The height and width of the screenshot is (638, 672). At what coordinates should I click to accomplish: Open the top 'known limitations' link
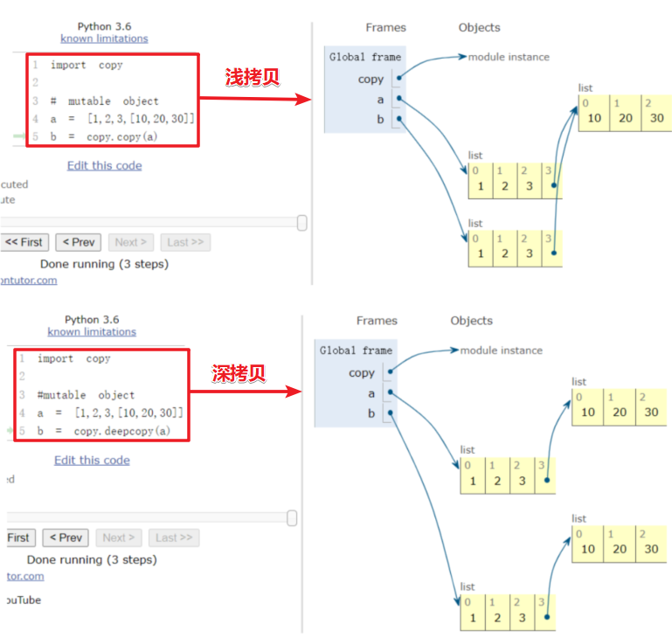pyautogui.click(x=104, y=38)
